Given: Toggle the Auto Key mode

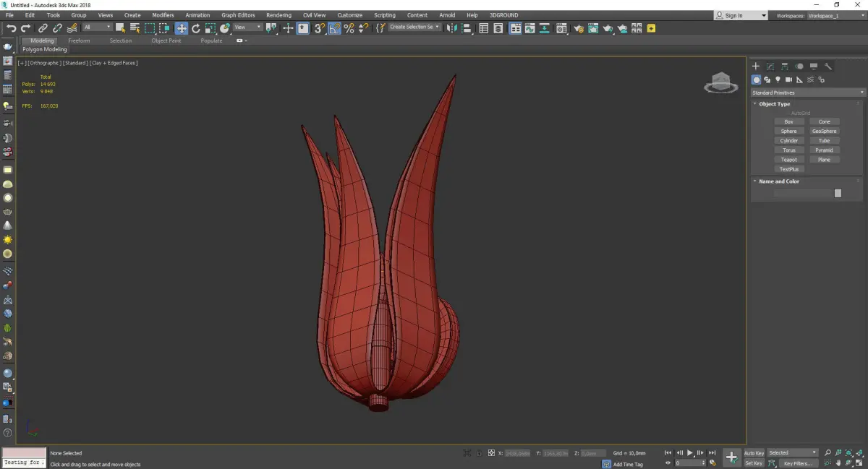Looking at the screenshot, I should click(754, 453).
